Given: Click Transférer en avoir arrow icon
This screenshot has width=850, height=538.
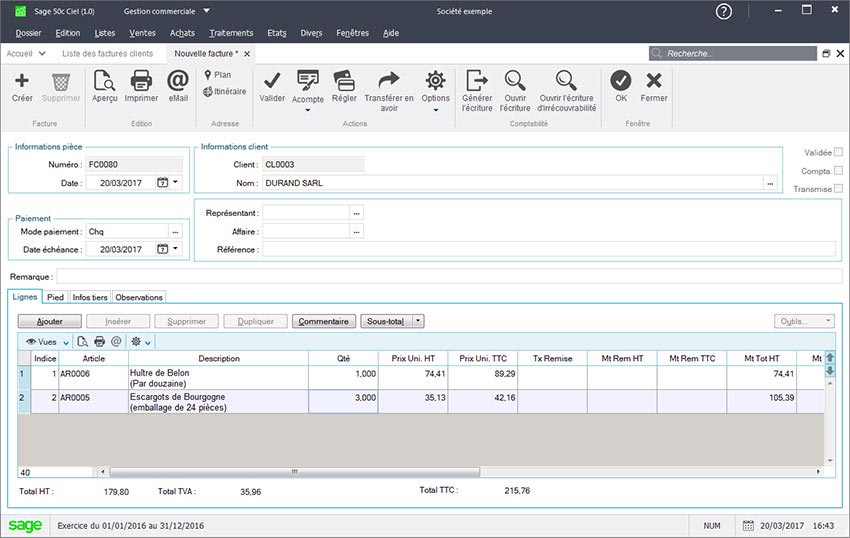Looking at the screenshot, I should [388, 81].
